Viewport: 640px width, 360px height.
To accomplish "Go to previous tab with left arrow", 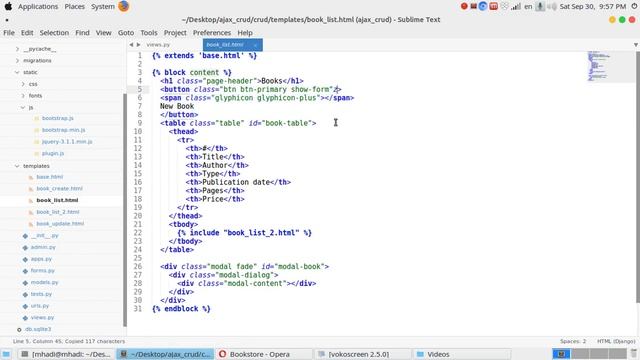I will pos(131,44).
